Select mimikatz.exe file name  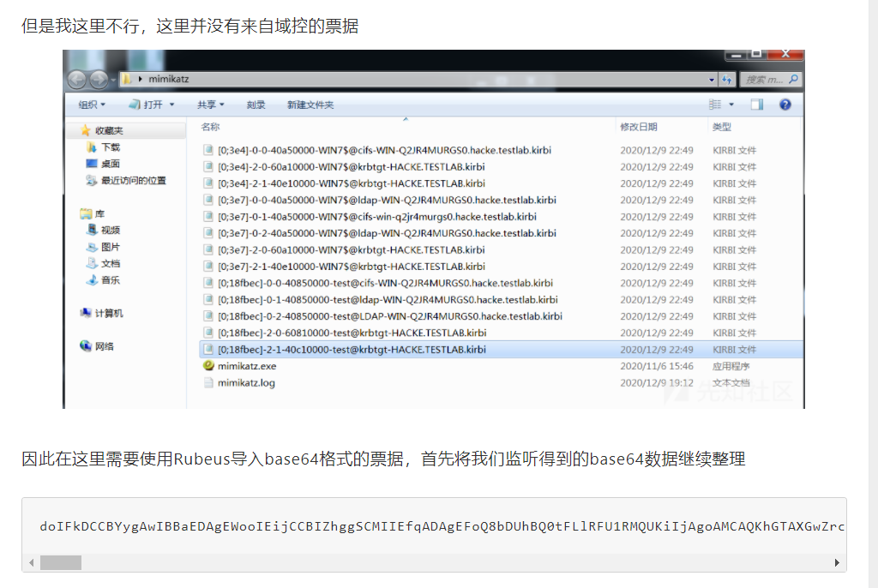tap(247, 366)
